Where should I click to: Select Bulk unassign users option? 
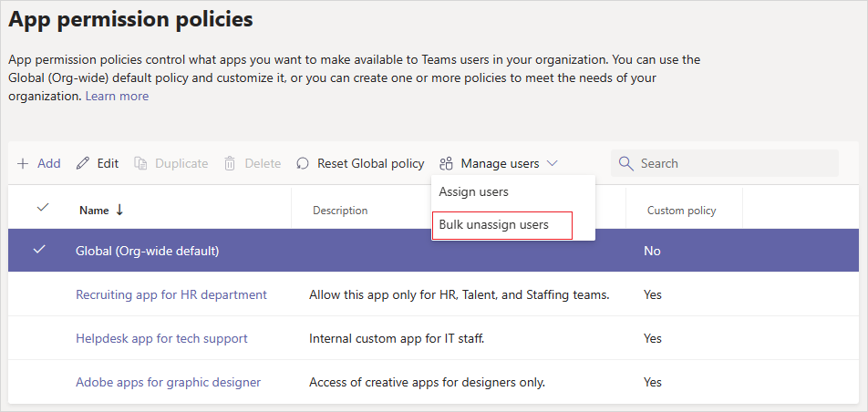(x=493, y=225)
